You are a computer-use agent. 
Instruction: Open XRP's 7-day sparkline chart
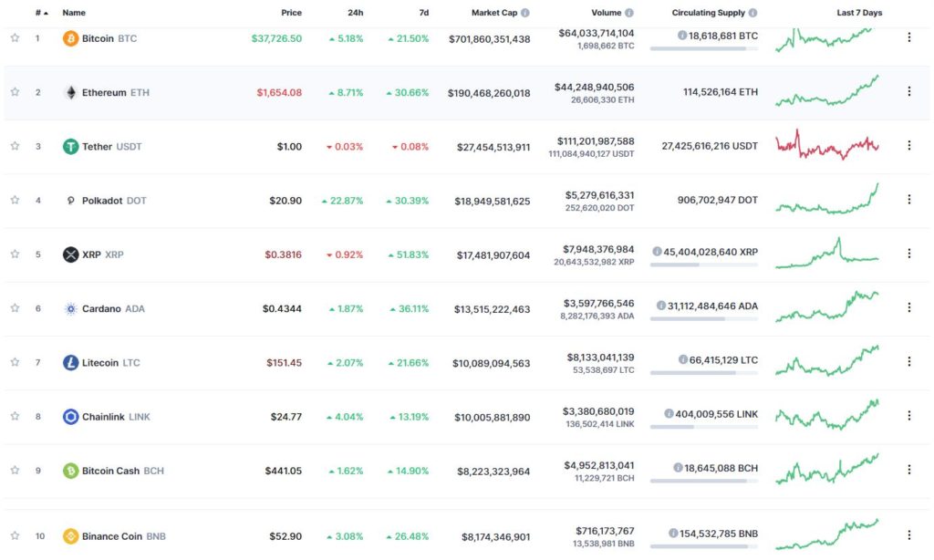(x=826, y=254)
